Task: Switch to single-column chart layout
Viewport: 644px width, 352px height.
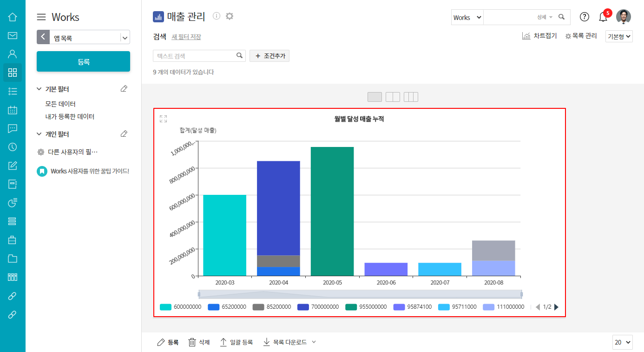Action: [x=375, y=97]
